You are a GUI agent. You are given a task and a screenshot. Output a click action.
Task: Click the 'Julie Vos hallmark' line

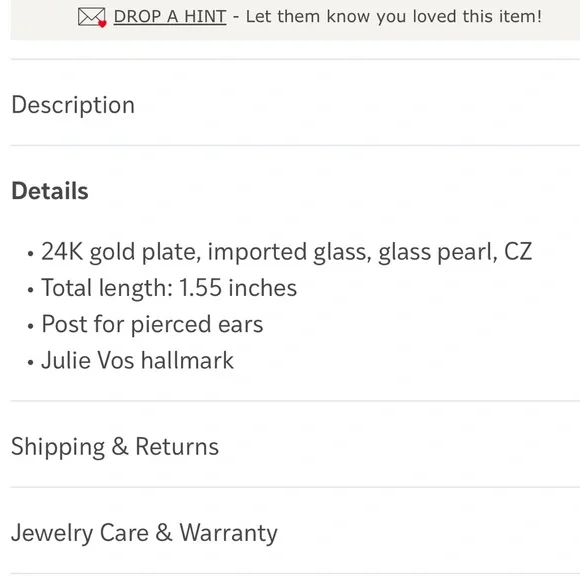click(x=137, y=360)
